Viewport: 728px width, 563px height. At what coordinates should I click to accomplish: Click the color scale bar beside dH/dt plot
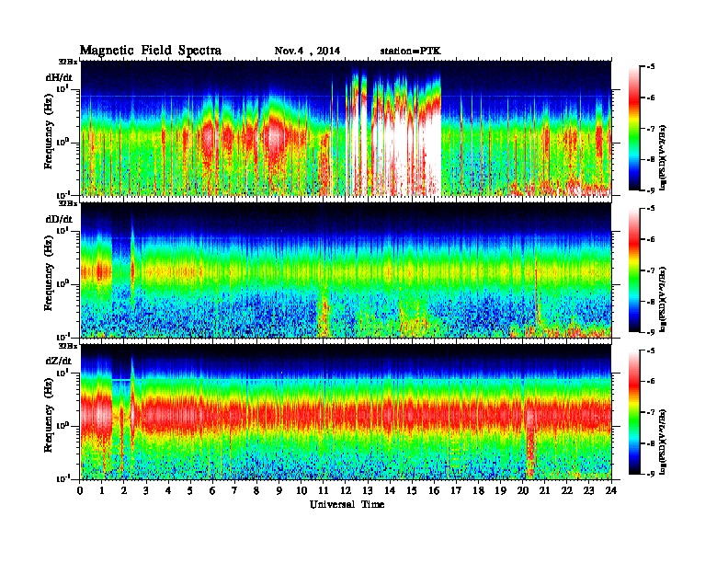pos(633,128)
